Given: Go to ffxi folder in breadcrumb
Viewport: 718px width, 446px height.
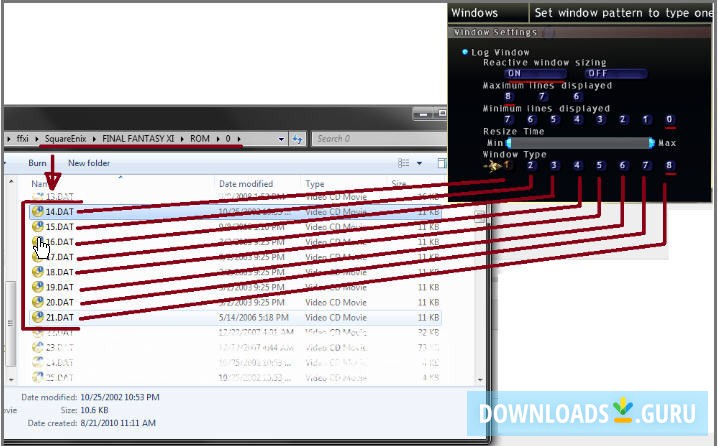Looking at the screenshot, I should [22, 139].
